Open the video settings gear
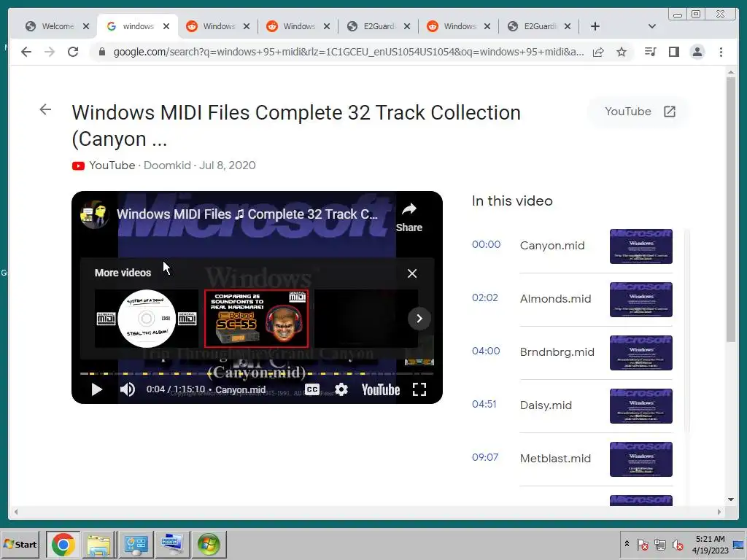Image resolution: width=747 pixels, height=560 pixels. point(341,389)
